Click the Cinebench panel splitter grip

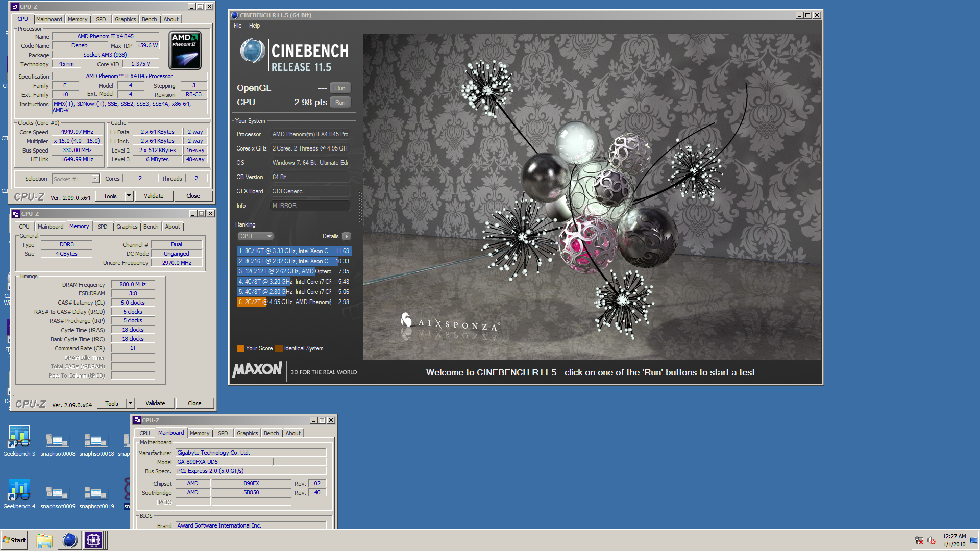tap(360, 207)
